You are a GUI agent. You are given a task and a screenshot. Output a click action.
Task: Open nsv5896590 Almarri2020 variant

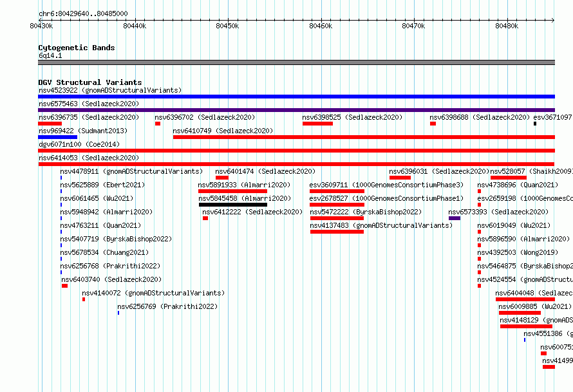[x=523, y=239]
